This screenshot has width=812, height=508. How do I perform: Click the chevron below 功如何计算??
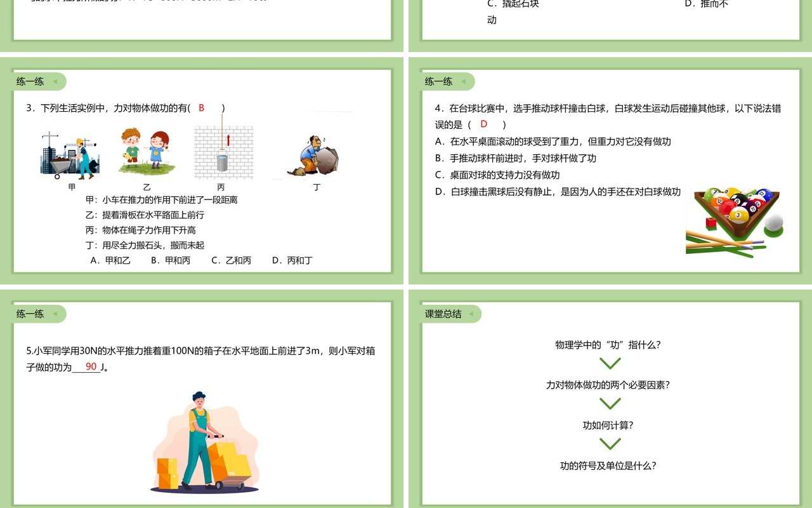click(610, 444)
